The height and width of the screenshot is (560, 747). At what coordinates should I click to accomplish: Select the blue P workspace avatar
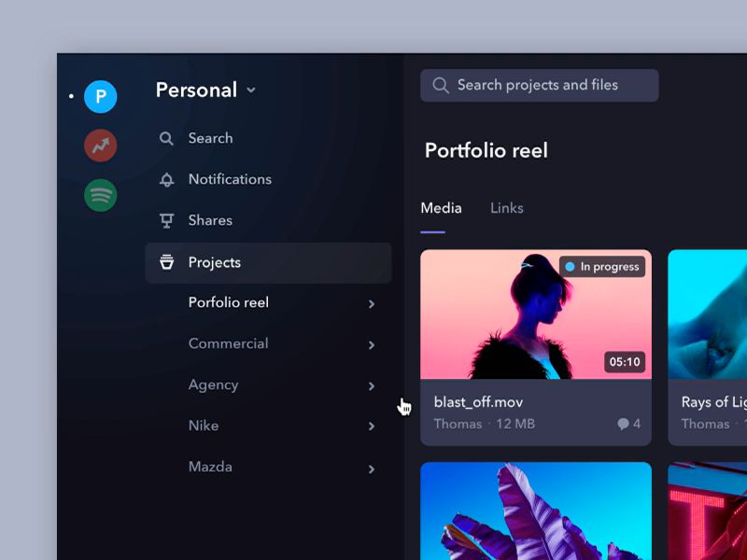pyautogui.click(x=101, y=97)
